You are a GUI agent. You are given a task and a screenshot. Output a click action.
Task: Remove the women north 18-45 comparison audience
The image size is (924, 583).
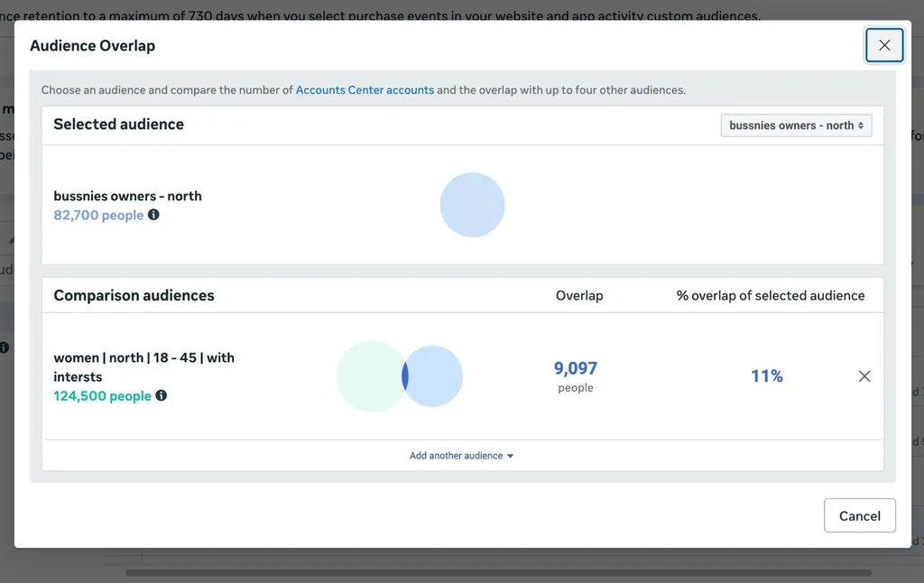click(864, 376)
